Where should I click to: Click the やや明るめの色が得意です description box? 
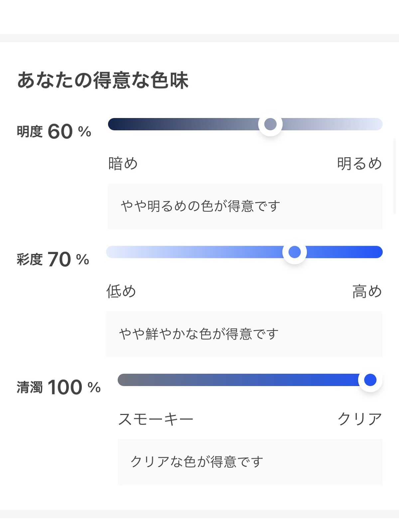tap(245, 206)
